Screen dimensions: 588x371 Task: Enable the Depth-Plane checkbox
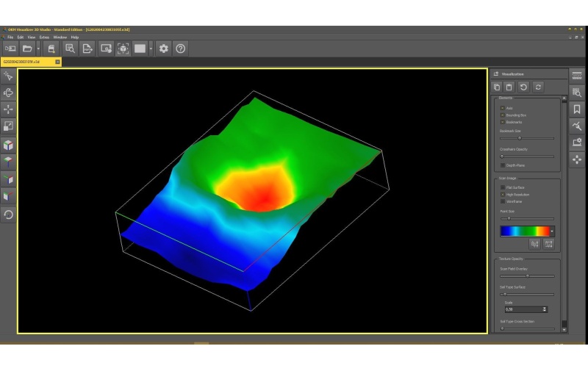[503, 165]
